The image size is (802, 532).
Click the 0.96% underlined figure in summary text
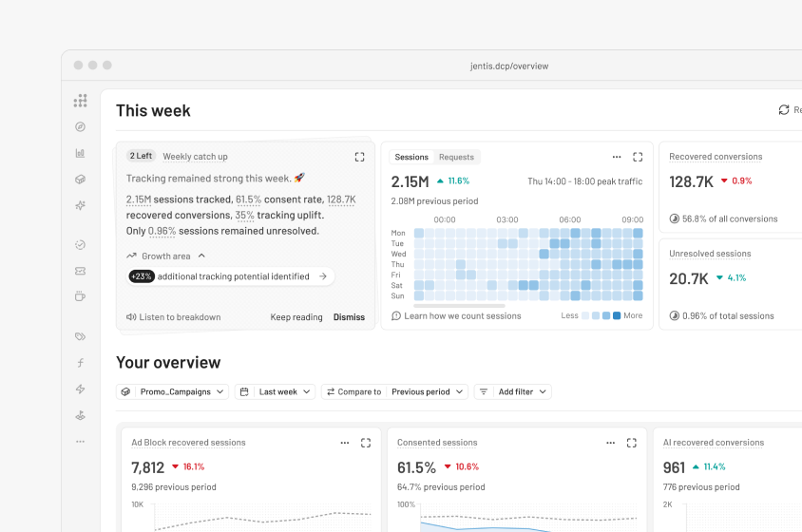(x=162, y=231)
